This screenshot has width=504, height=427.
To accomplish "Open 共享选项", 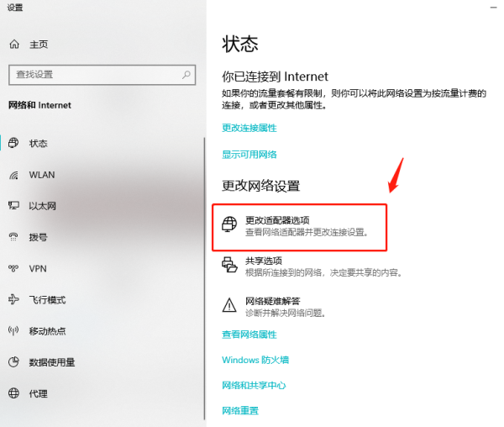I will [x=312, y=266].
